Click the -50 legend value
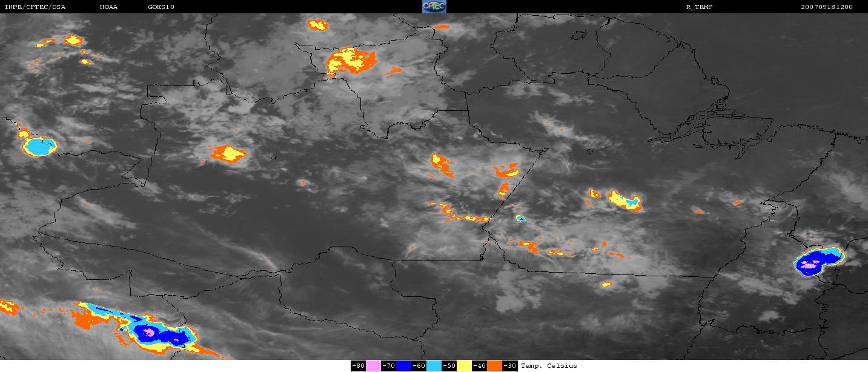Viewport: 868px width, 372px height. click(449, 366)
